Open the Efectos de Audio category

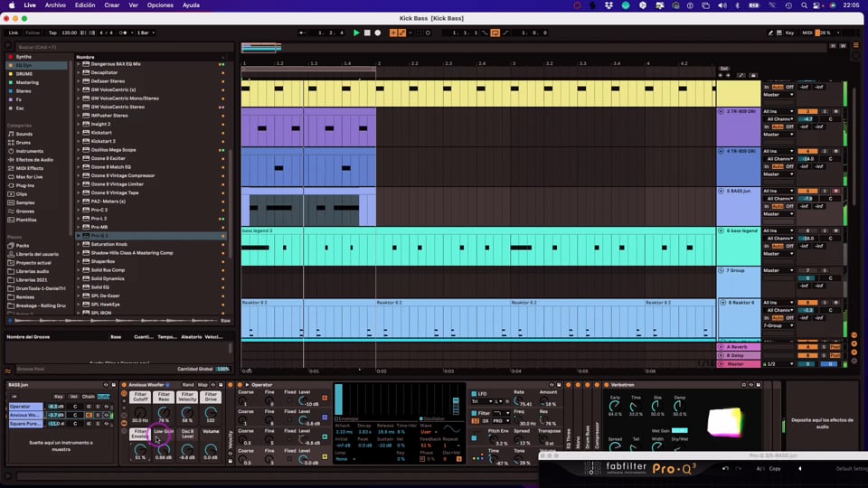coord(34,160)
